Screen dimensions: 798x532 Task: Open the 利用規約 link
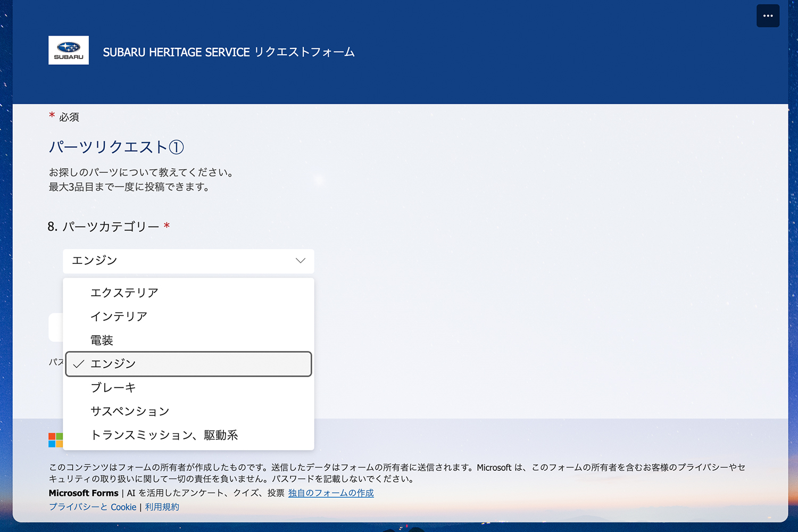[162, 507]
